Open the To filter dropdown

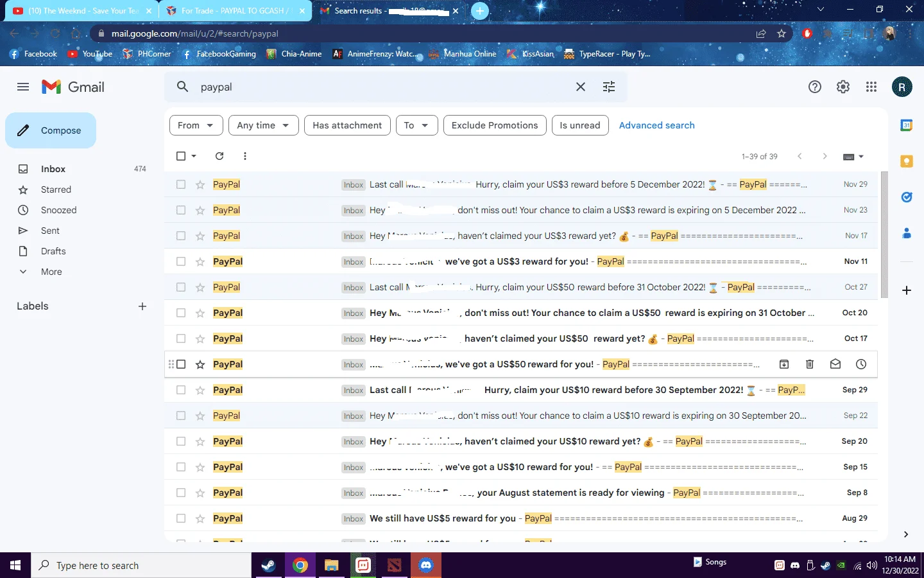[x=417, y=125]
